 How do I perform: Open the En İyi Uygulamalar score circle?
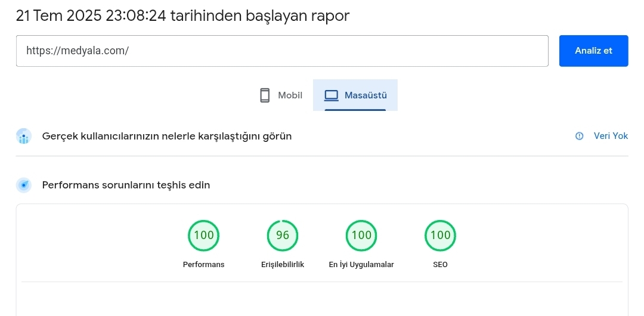pos(361,236)
